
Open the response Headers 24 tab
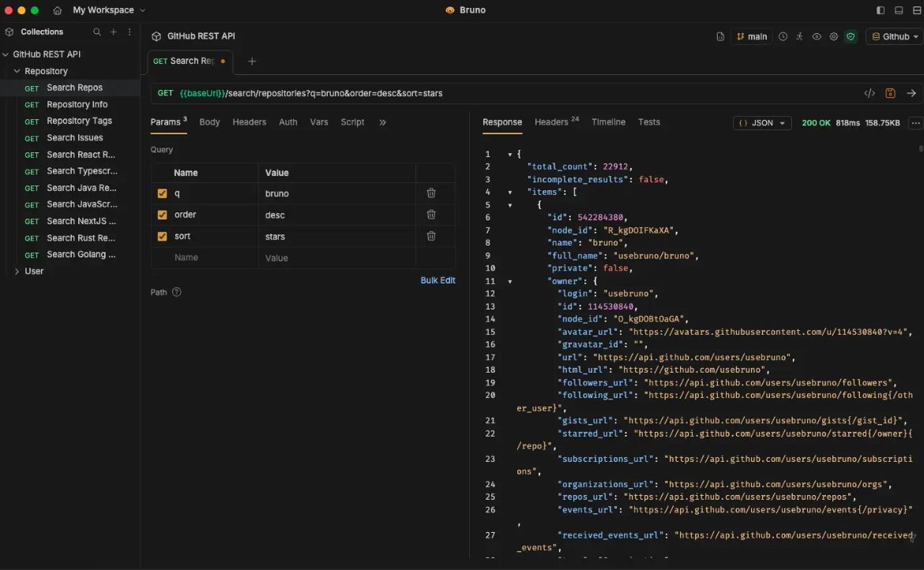click(557, 122)
